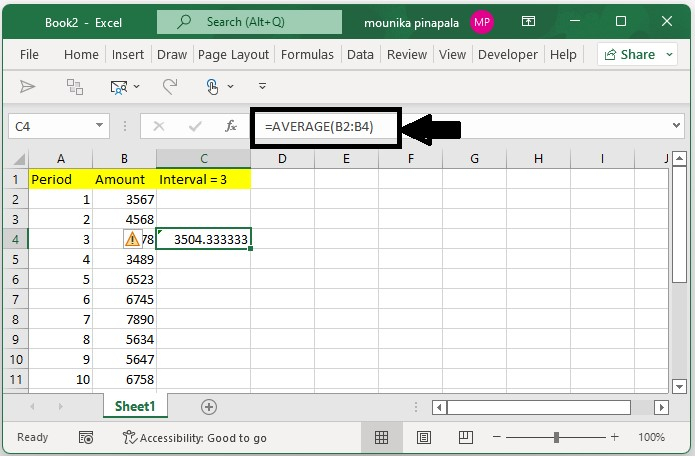Click Accessibility: Good to go status
The width and height of the screenshot is (695, 457).
pos(195,438)
